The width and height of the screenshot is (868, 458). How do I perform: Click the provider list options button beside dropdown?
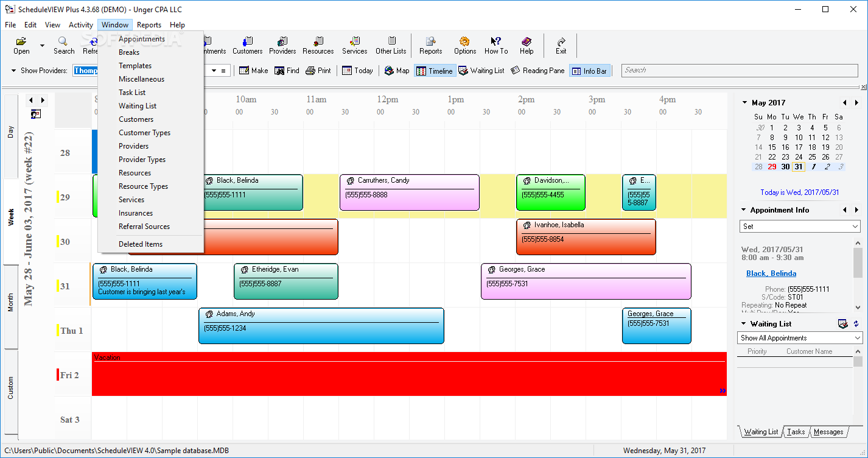click(223, 71)
